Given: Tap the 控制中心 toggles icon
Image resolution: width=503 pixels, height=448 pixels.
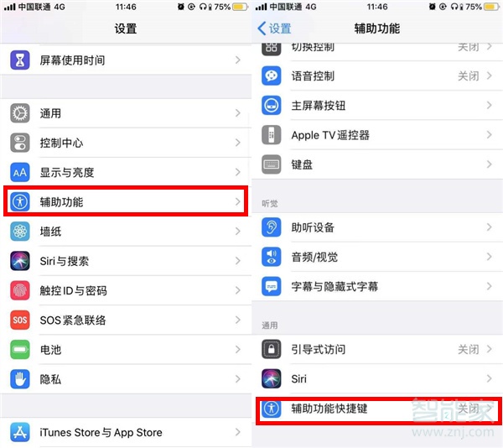Looking at the screenshot, I should 20,143.
